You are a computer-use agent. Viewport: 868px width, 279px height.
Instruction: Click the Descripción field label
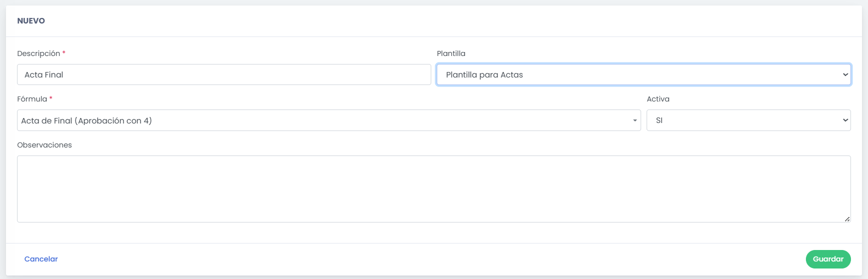tap(39, 53)
